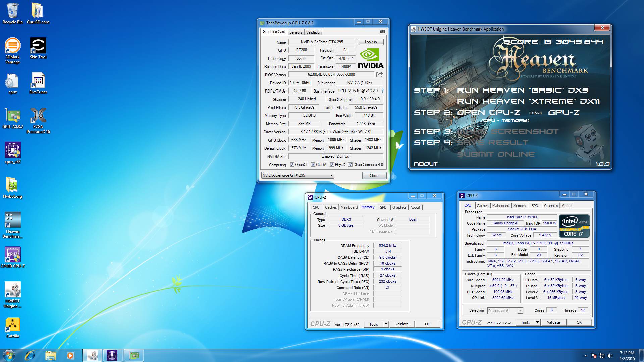Click the GPU-Z Name field value
Image resolution: width=644 pixels, height=362 pixels.
pyautogui.click(x=322, y=42)
